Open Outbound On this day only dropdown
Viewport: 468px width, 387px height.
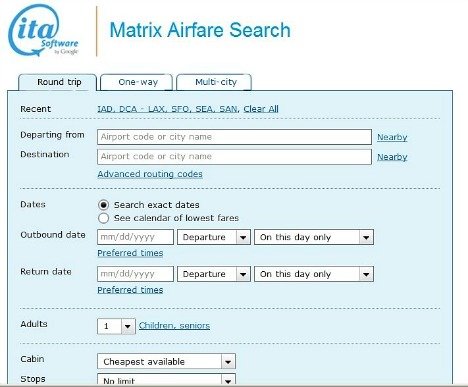pyautogui.click(x=314, y=237)
